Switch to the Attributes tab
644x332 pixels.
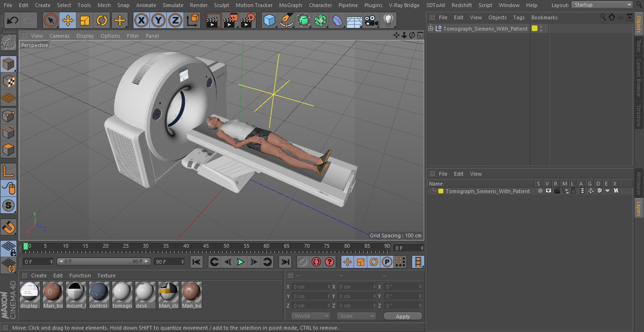point(639,183)
